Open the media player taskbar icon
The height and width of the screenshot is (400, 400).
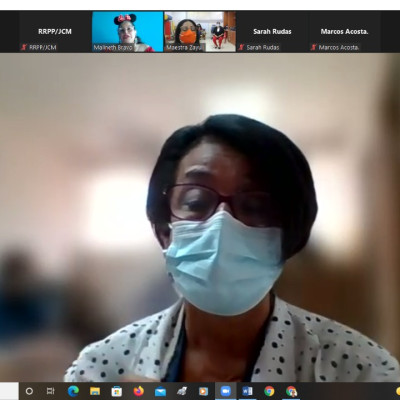click(203, 391)
